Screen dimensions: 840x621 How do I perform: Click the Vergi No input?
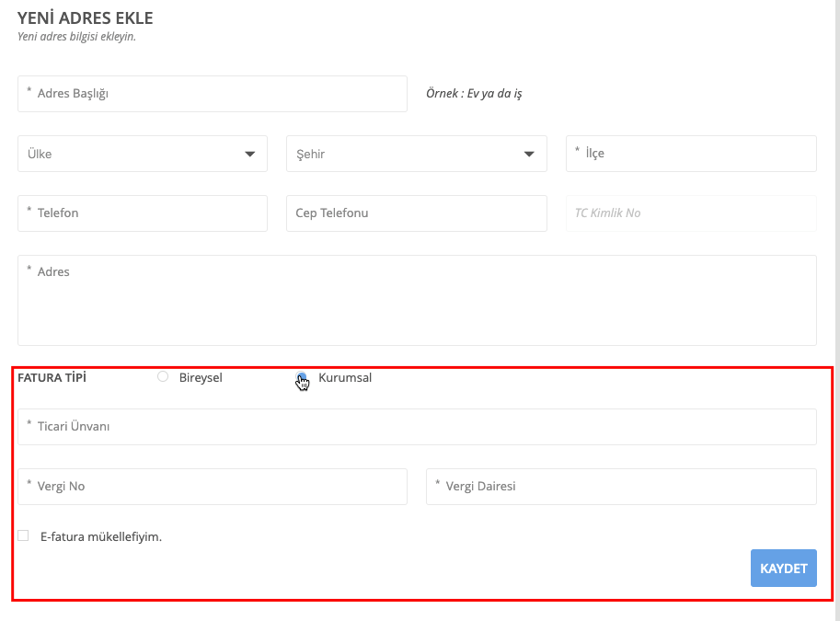[213, 487]
